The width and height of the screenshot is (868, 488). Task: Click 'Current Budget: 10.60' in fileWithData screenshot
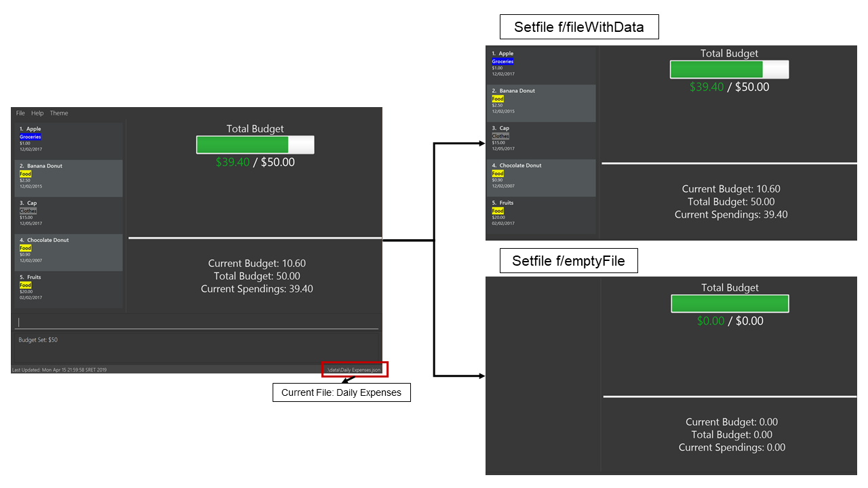[x=731, y=189]
